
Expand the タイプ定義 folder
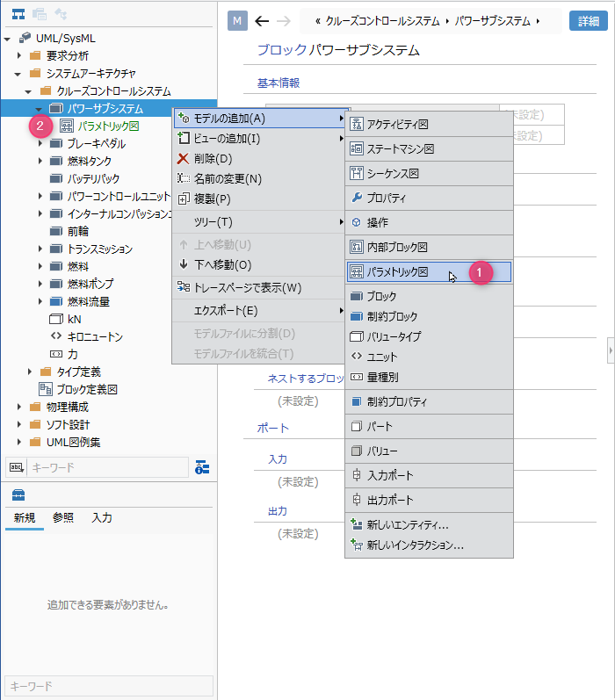tap(30, 372)
